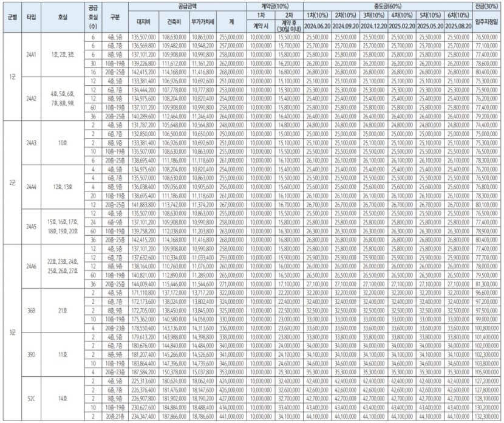Click total value 264,000,000
Viewport: 504px width, 423px height.
(x=231, y=117)
